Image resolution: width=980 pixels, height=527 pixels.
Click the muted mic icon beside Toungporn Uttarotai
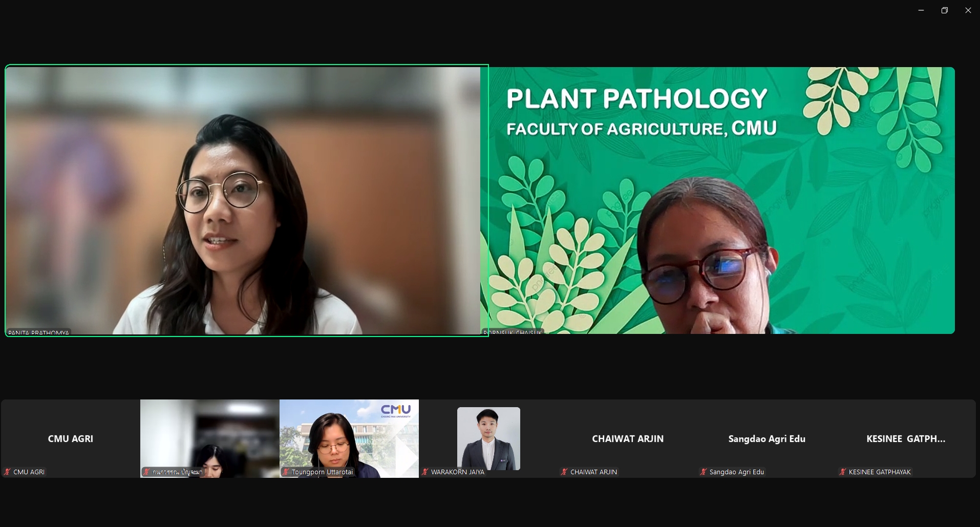[x=286, y=472]
